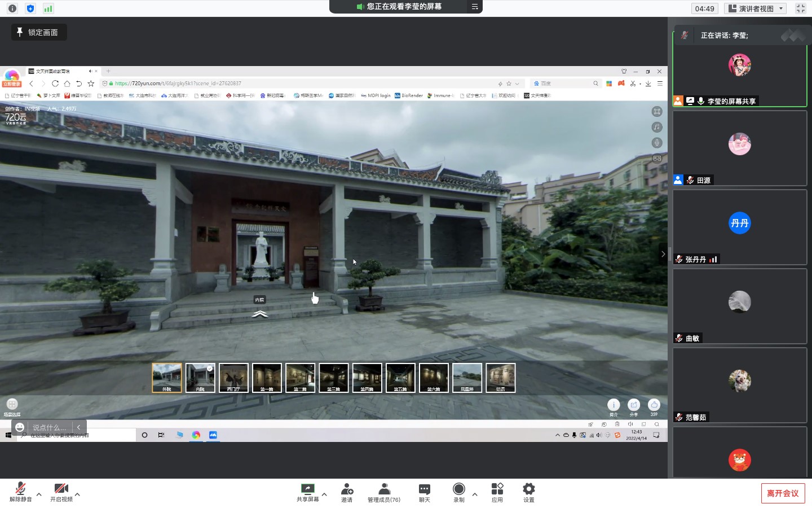Viewport: 812px width, 508px height.
Task: Expand audio options arrow beside 解除静音
Action: (39, 494)
